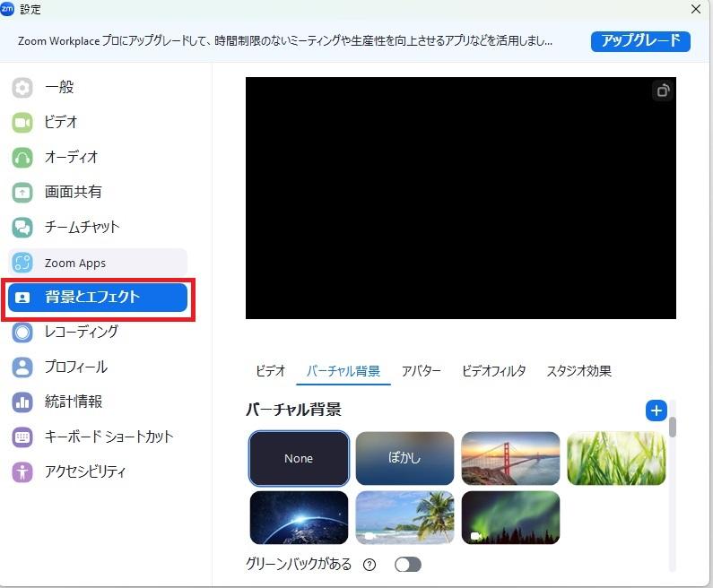Toggle the green screen (グリーンバックがある) switch

407,565
